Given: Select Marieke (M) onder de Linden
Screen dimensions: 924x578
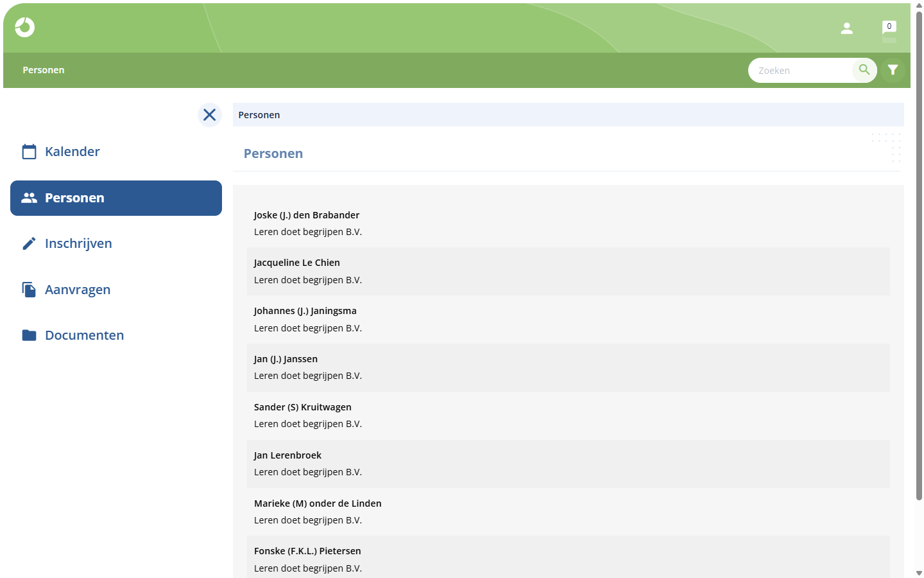Looking at the screenshot, I should pyautogui.click(x=569, y=512).
